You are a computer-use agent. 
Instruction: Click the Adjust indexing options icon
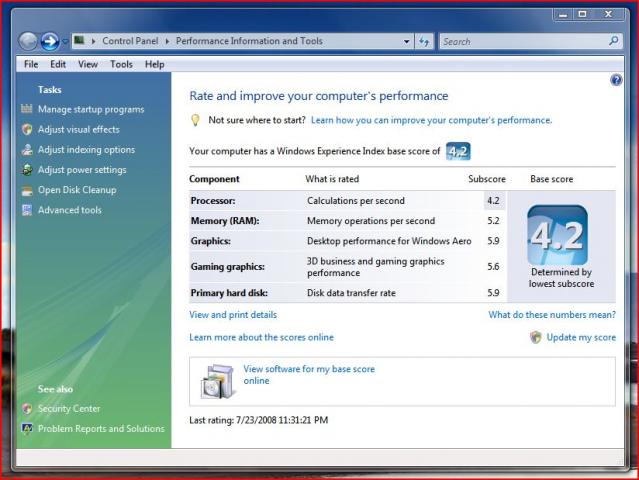(27, 150)
